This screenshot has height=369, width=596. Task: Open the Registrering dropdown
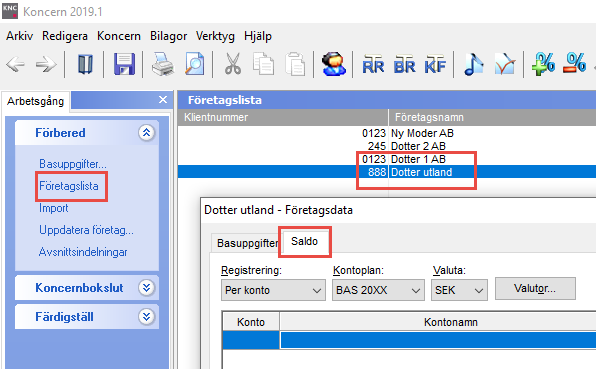coord(273,290)
